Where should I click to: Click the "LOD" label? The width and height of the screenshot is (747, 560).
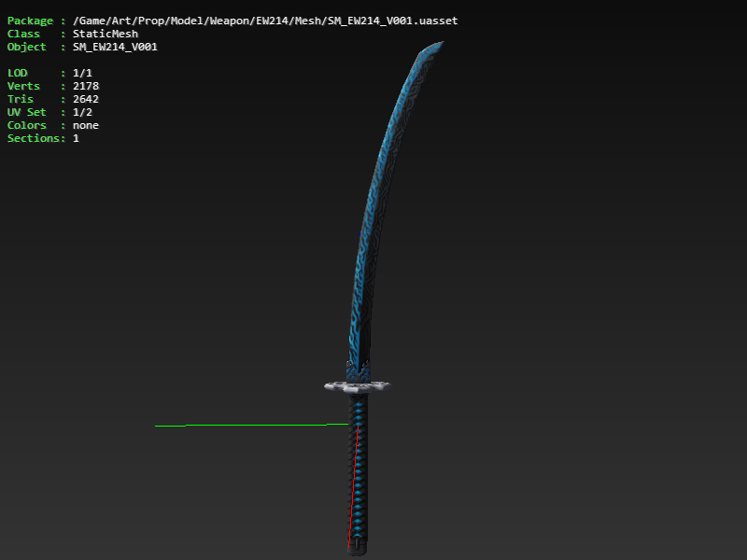point(17,73)
